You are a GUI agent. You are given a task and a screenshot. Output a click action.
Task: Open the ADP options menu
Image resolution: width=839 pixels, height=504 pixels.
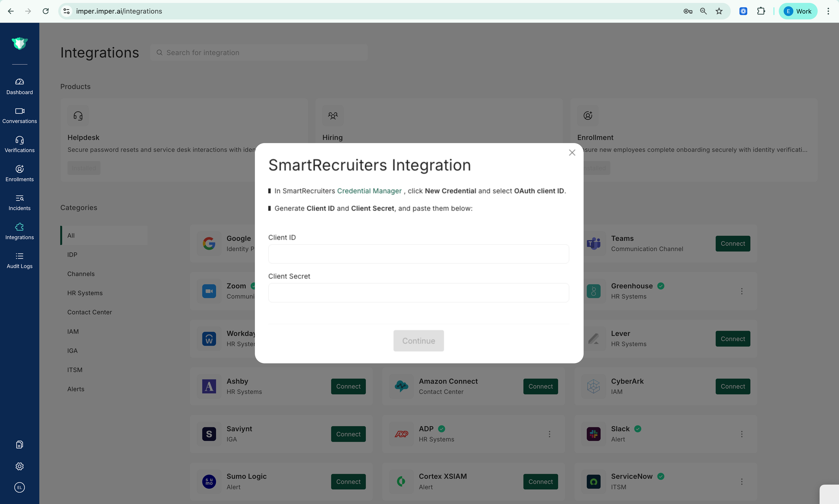(x=549, y=434)
